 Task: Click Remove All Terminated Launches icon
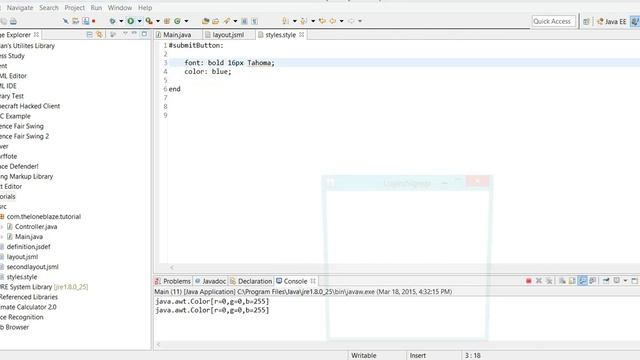point(549,281)
